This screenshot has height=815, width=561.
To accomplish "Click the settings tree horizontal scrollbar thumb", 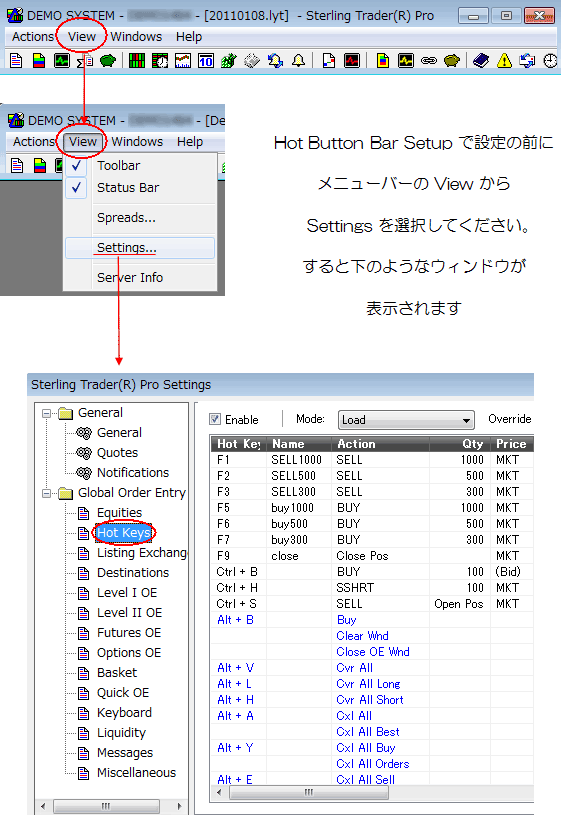I will [x=106, y=806].
